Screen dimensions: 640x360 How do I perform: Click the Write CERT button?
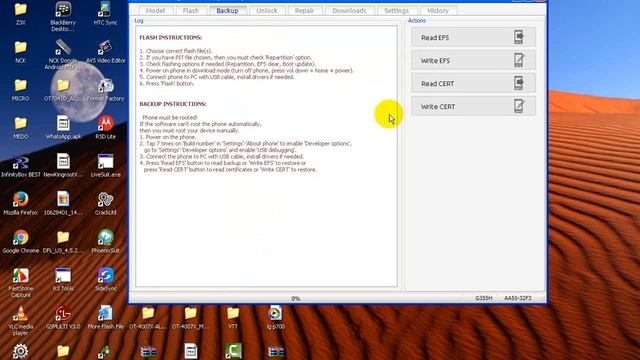point(473,107)
